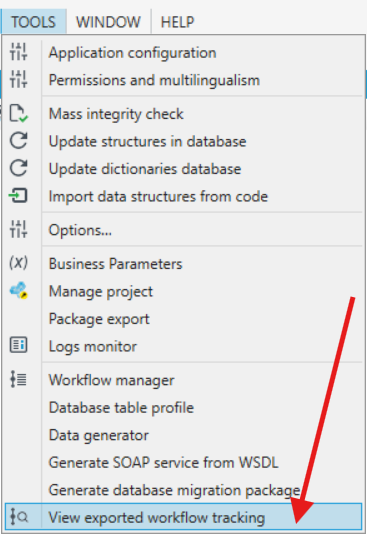Select Database table profile
The image size is (367, 535).
(184, 408)
